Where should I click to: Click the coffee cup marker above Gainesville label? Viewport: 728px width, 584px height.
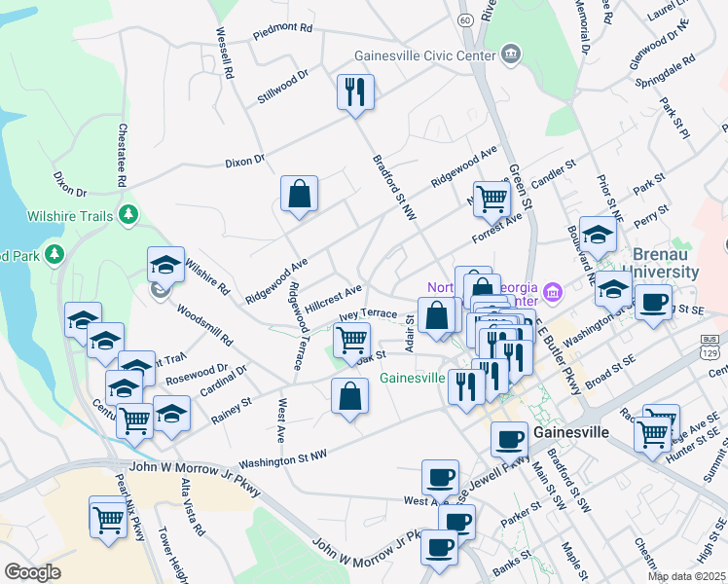(x=509, y=439)
